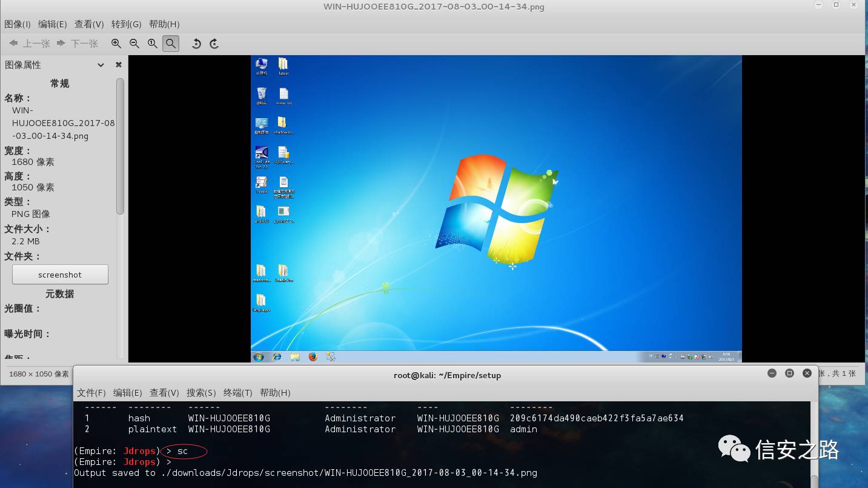Image resolution: width=868 pixels, height=488 pixels.
Task: Click the plaintext credential type text
Action: [153, 429]
